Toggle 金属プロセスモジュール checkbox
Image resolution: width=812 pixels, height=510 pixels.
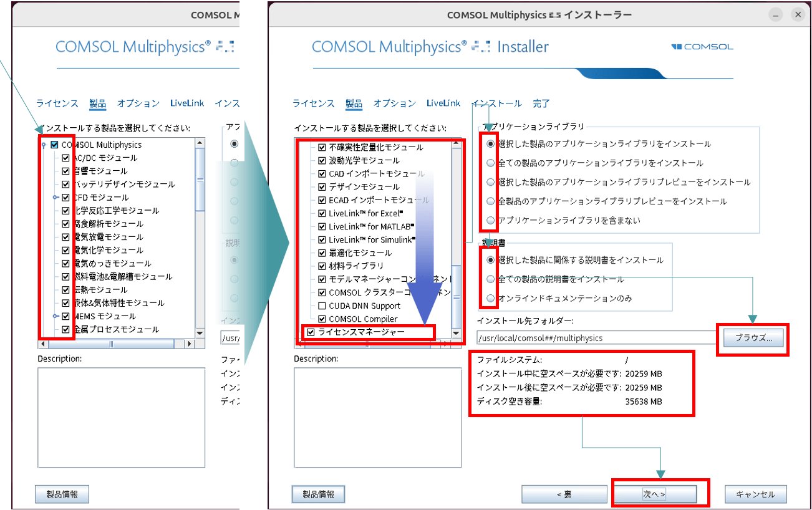[65, 329]
